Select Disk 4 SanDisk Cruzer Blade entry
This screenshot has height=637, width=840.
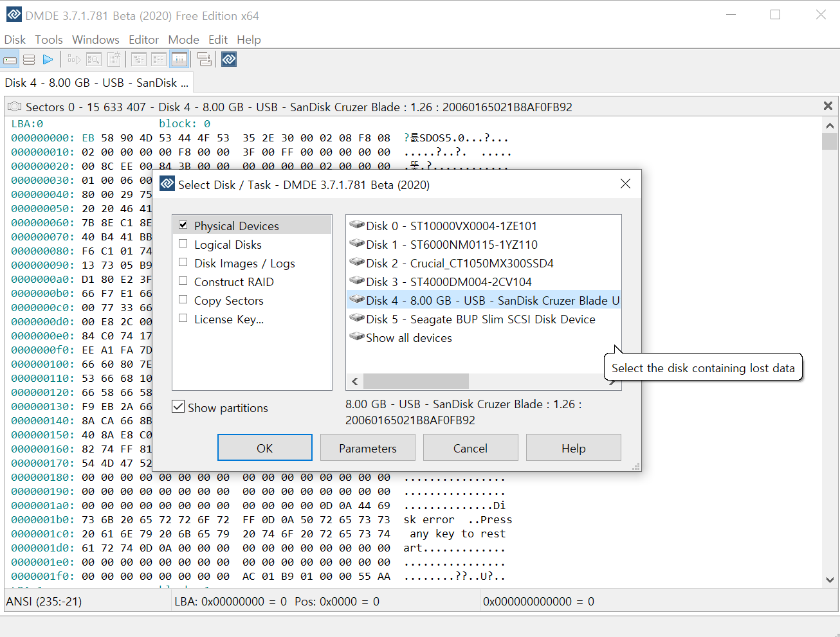tap(484, 300)
